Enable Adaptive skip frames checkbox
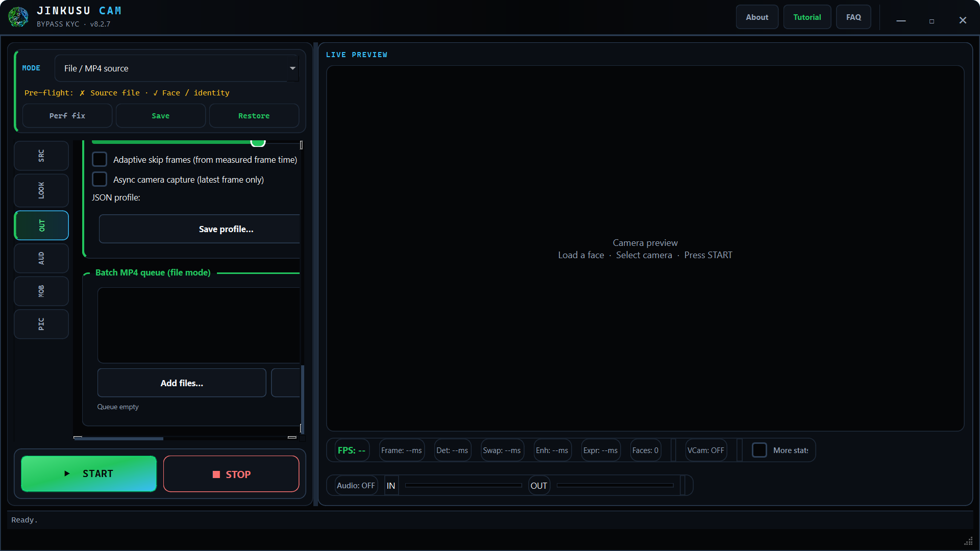Image resolution: width=980 pixels, height=551 pixels. (x=100, y=159)
